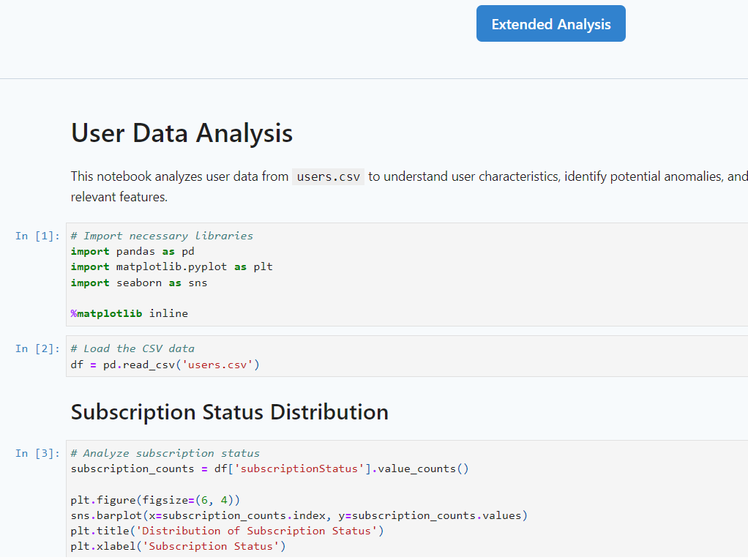Click the In [1] cell prompt
The height and width of the screenshot is (560, 748).
37,236
